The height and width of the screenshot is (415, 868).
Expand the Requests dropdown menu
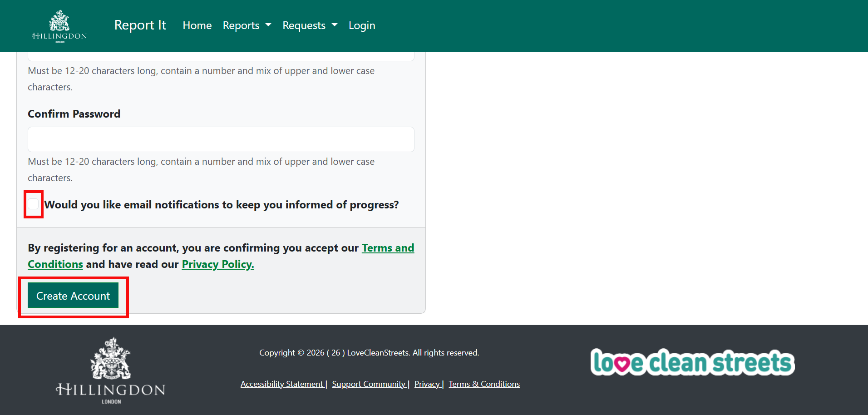click(x=310, y=25)
